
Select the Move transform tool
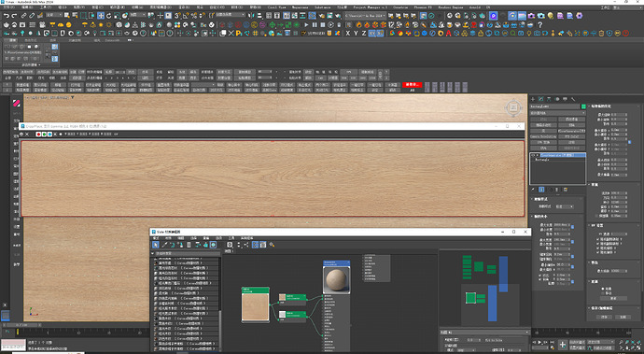(101, 16)
